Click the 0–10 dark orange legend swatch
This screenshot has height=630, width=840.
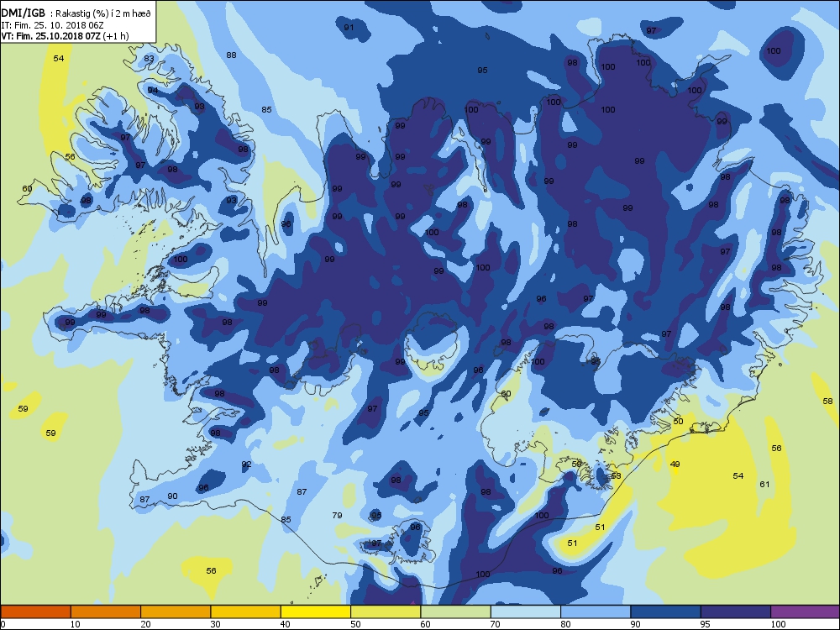point(35,612)
